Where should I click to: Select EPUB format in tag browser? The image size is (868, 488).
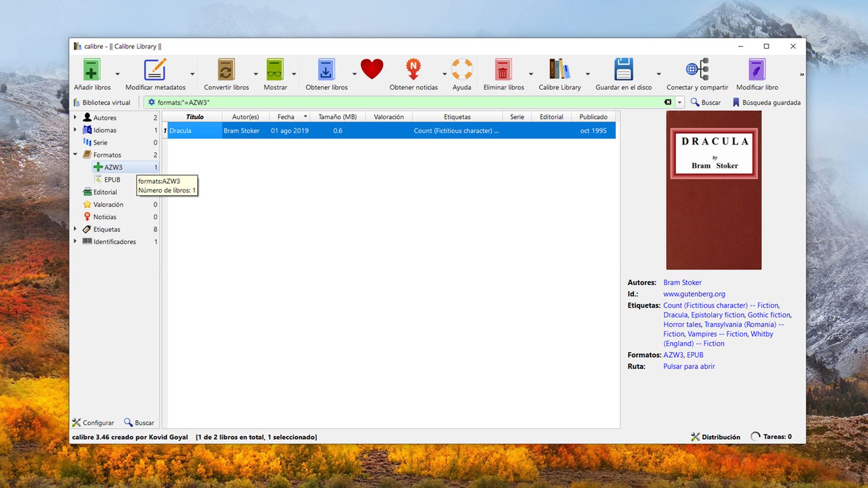click(x=112, y=179)
